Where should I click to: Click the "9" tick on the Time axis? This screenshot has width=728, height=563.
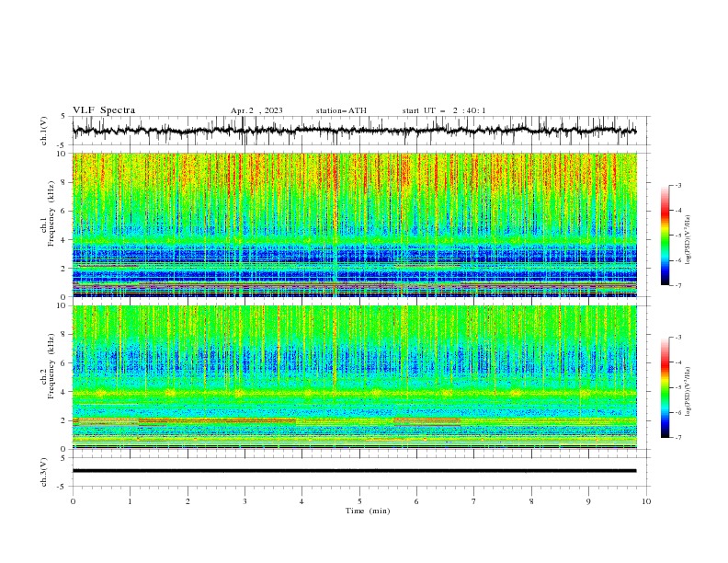(x=588, y=501)
